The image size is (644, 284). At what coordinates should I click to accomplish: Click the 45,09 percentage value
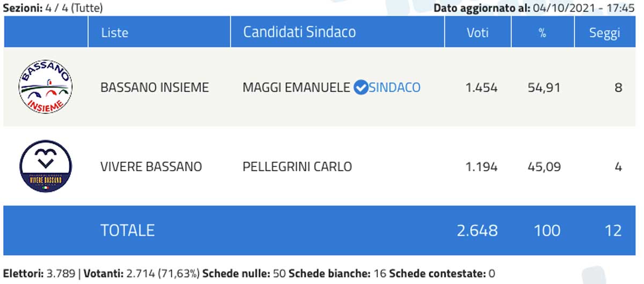tap(544, 166)
